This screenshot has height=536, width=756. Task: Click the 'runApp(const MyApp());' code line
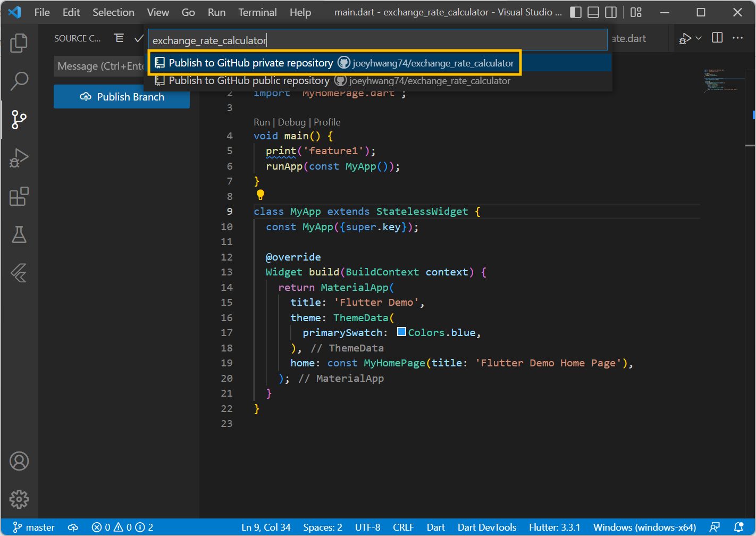(x=333, y=166)
